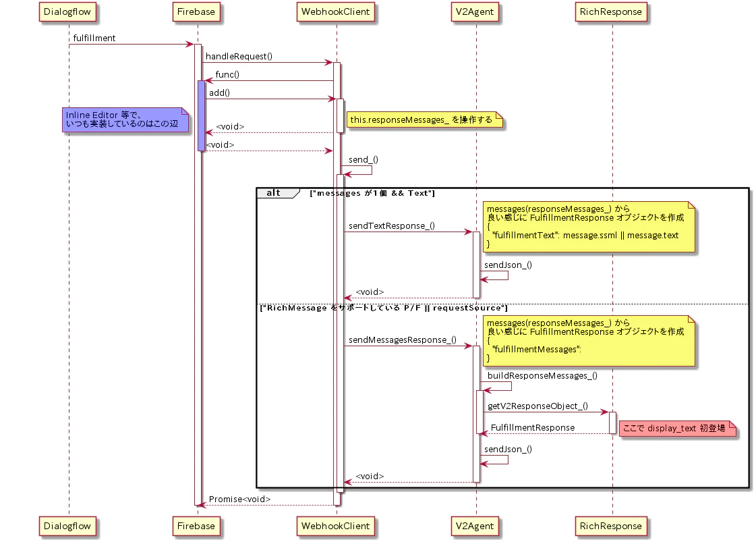Select the "handleRequest()" message label
The height and width of the screenshot is (542, 756).
tap(239, 57)
